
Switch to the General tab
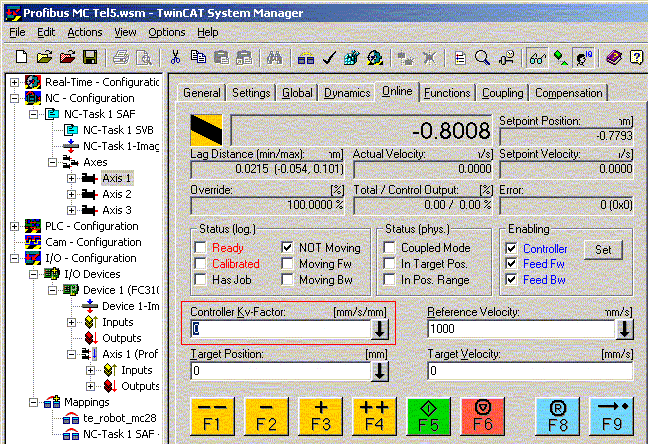coord(202,93)
